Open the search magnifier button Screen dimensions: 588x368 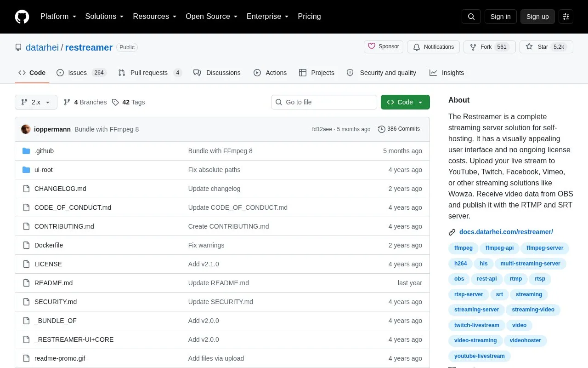(471, 17)
